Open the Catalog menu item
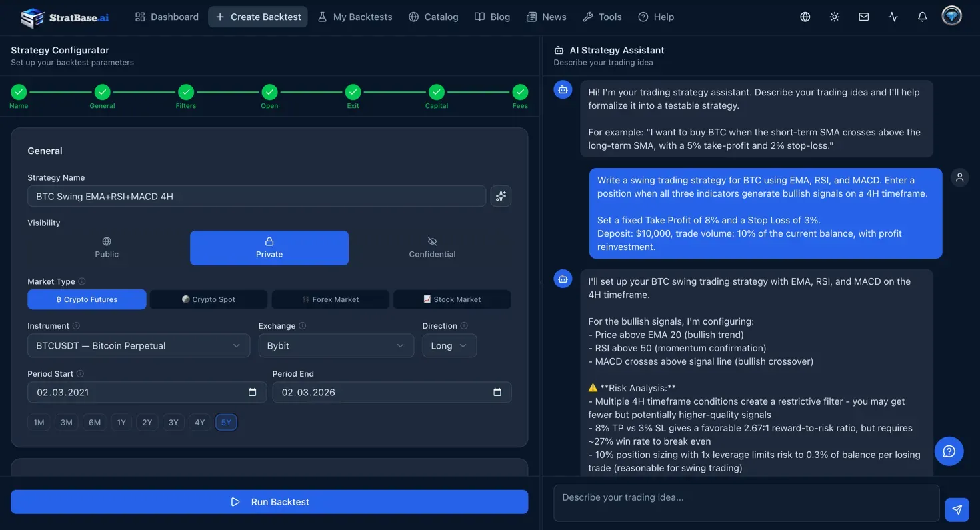The height and width of the screenshot is (530, 980). [433, 17]
